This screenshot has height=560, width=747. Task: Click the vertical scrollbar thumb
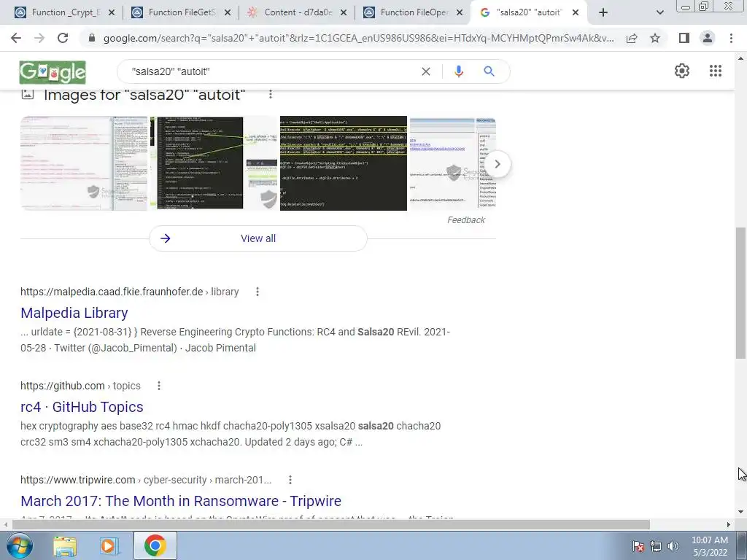click(740, 293)
